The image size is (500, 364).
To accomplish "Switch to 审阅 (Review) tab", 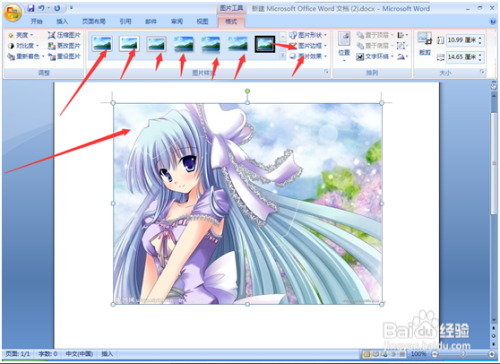I will 177,21.
